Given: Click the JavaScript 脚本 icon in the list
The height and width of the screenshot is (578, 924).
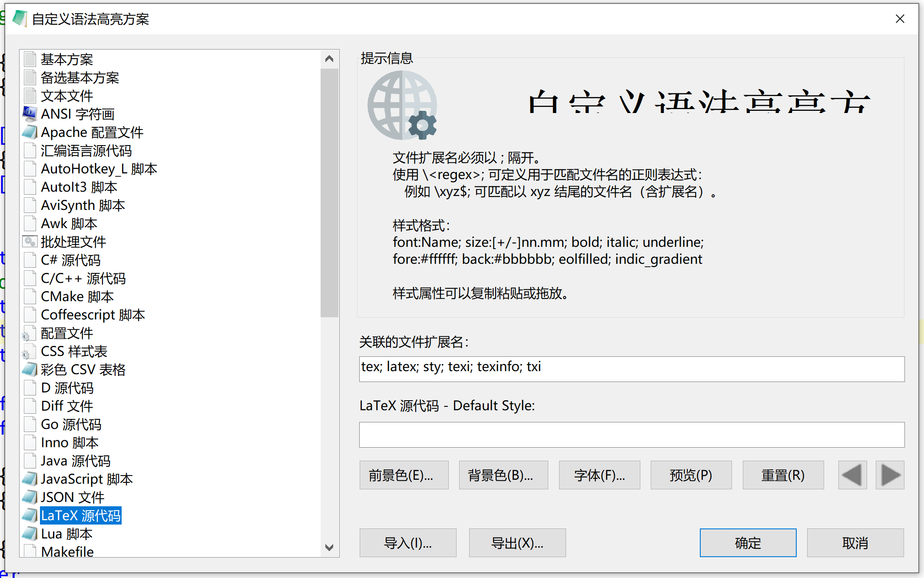Looking at the screenshot, I should [x=30, y=479].
